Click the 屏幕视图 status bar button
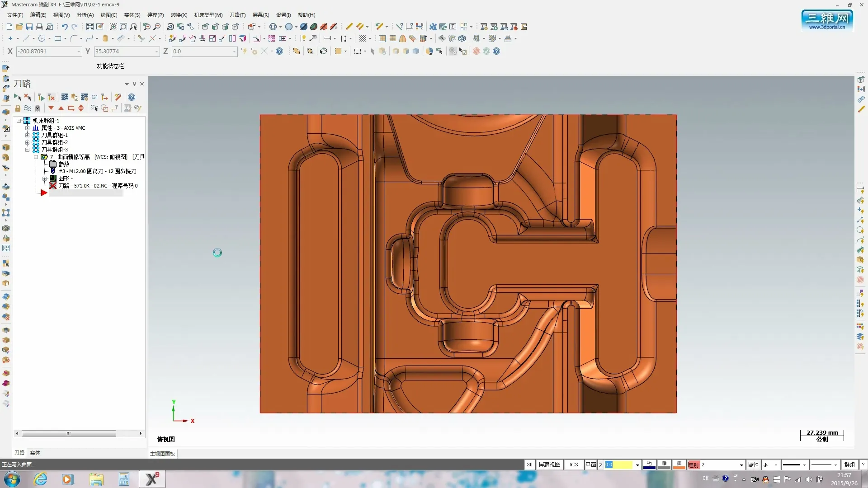This screenshot has width=868, height=488. point(549,465)
